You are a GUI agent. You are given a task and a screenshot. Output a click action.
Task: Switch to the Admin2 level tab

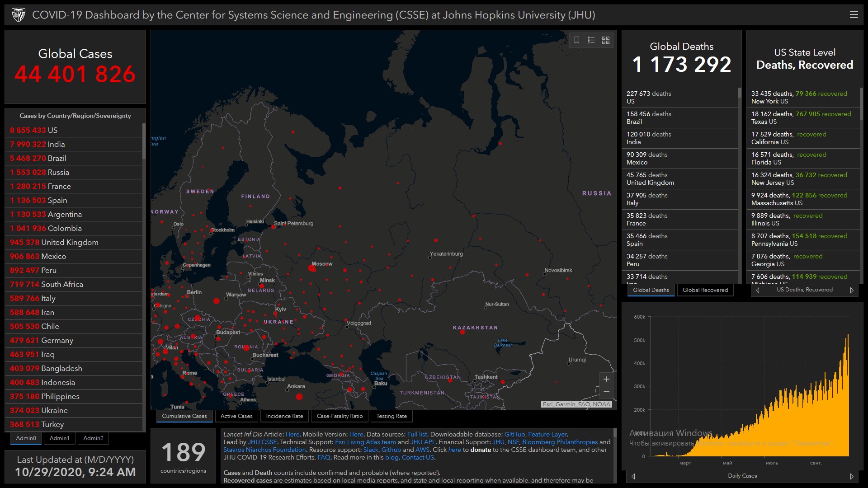pyautogui.click(x=93, y=438)
